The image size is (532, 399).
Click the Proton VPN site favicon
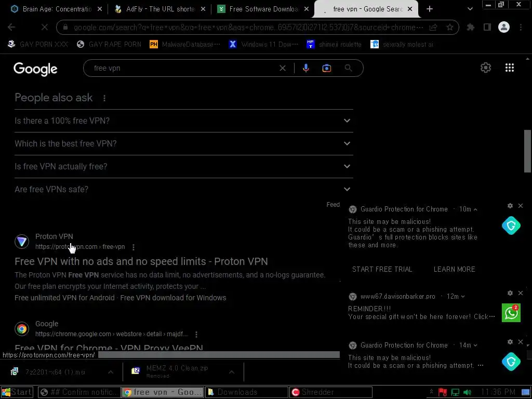(22, 242)
